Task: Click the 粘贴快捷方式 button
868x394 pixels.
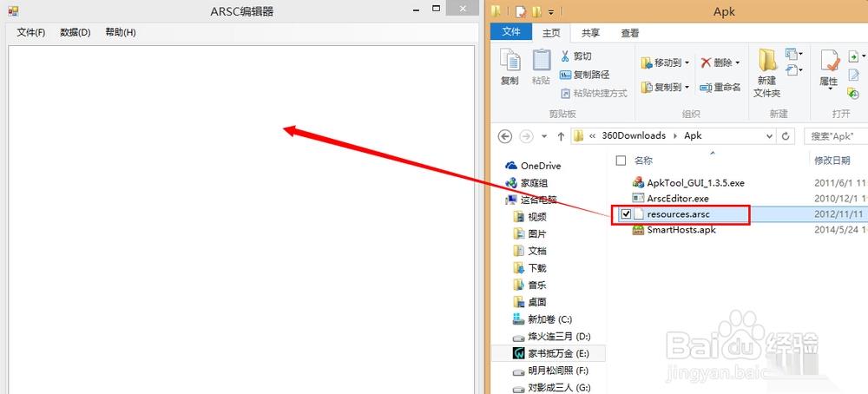Action: click(x=594, y=94)
